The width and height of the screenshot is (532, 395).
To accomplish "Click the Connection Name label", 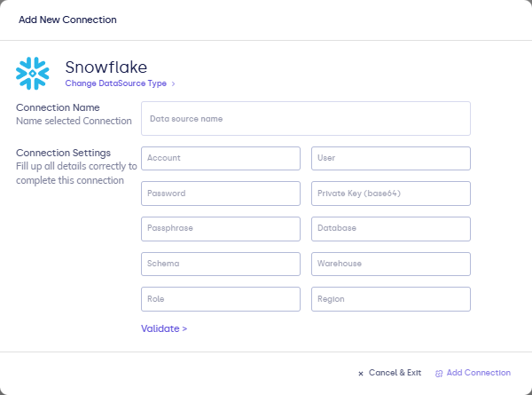I will coord(58,107).
